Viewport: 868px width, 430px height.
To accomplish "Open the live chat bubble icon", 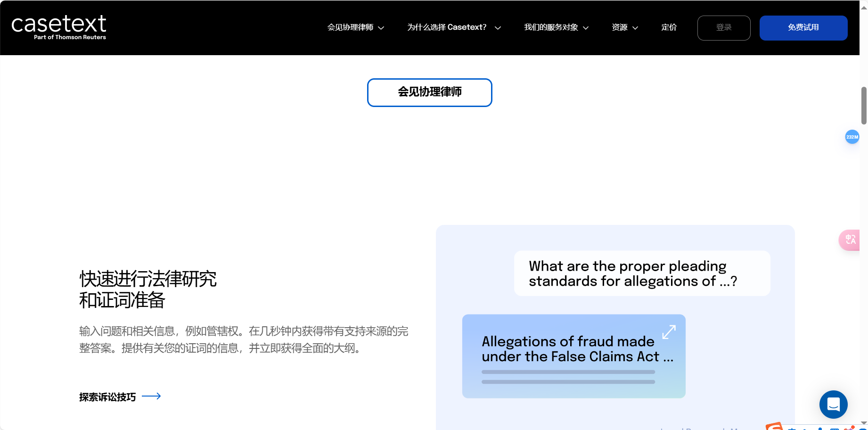I will (x=833, y=405).
